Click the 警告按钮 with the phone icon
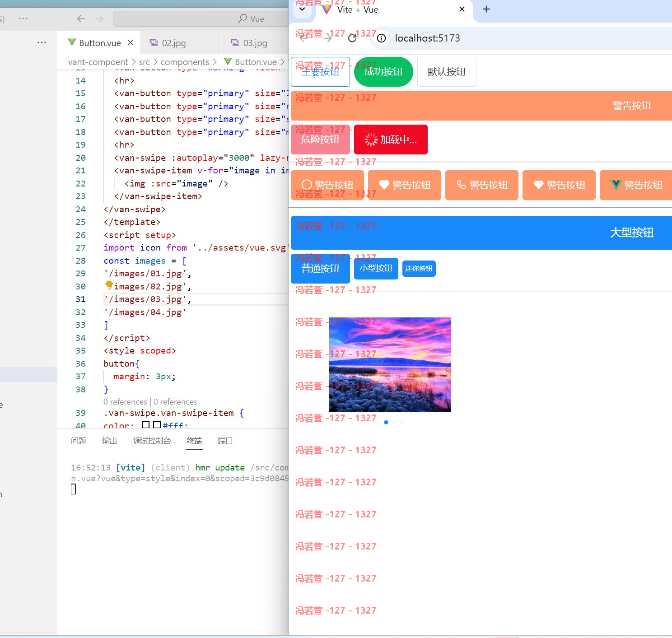Image resolution: width=672 pixels, height=638 pixels. pyautogui.click(x=482, y=185)
